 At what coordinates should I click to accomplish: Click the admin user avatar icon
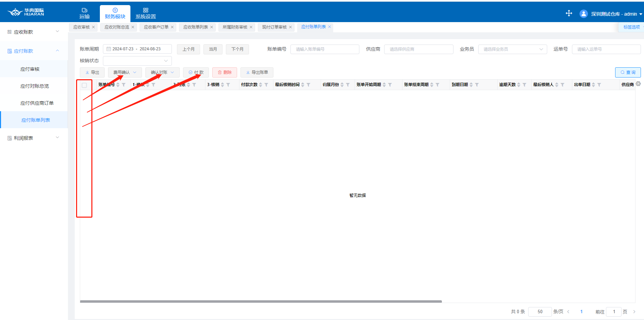[x=584, y=14]
